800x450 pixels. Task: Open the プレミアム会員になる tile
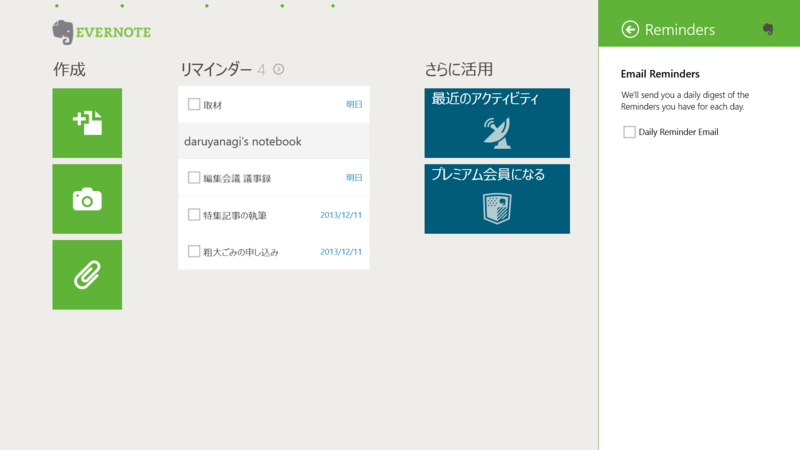(x=497, y=199)
